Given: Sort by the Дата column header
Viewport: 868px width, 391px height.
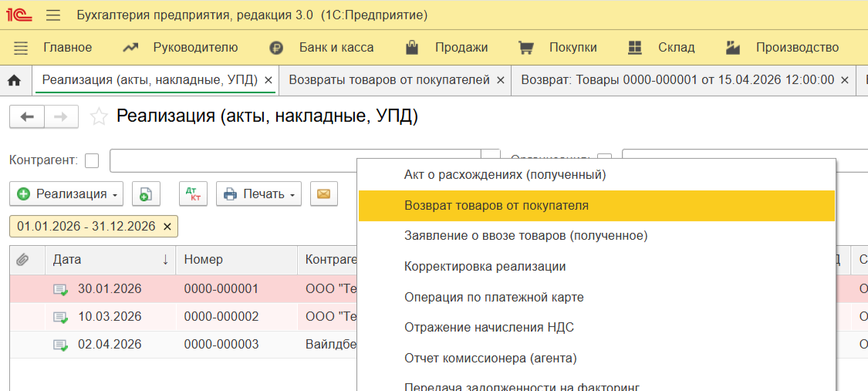Looking at the screenshot, I should [110, 259].
